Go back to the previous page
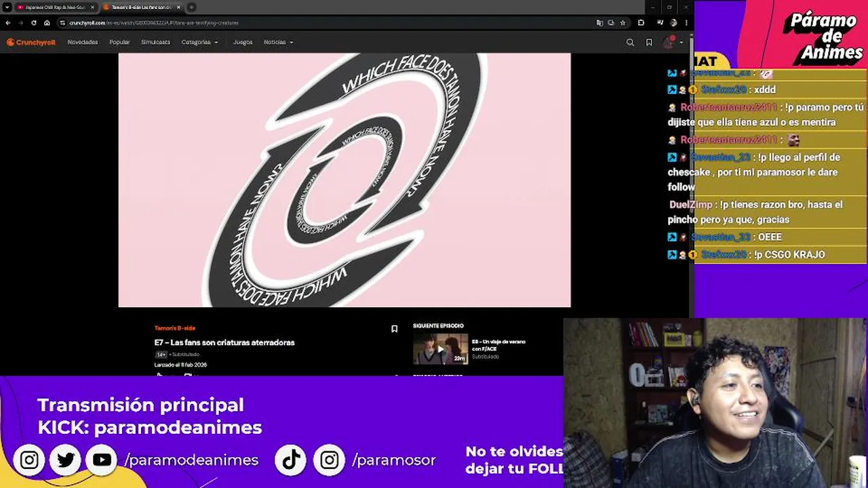868x488 pixels. 8,22
